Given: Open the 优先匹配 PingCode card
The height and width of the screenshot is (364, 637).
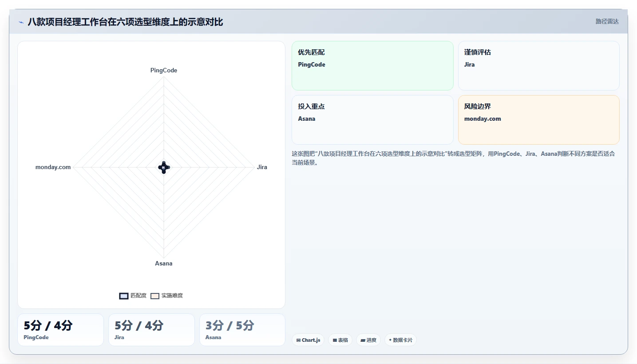Looking at the screenshot, I should [x=372, y=66].
